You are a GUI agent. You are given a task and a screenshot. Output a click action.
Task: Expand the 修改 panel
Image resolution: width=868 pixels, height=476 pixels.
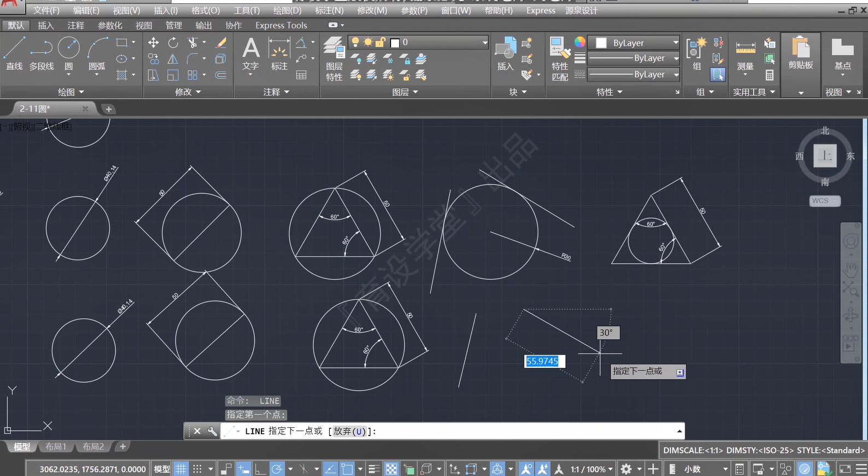pyautogui.click(x=188, y=92)
